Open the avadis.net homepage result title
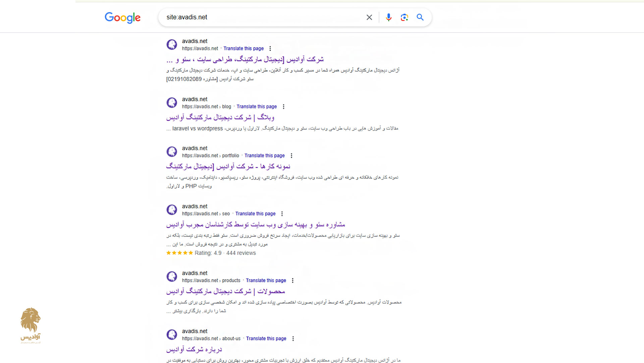The height and width of the screenshot is (363, 644). [x=245, y=60]
